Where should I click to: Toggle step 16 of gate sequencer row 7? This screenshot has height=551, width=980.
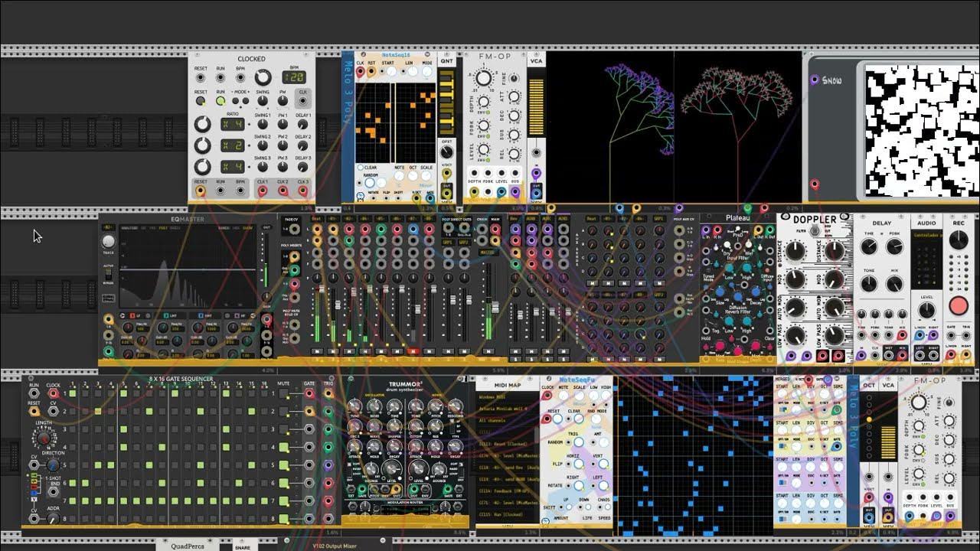click(x=263, y=501)
